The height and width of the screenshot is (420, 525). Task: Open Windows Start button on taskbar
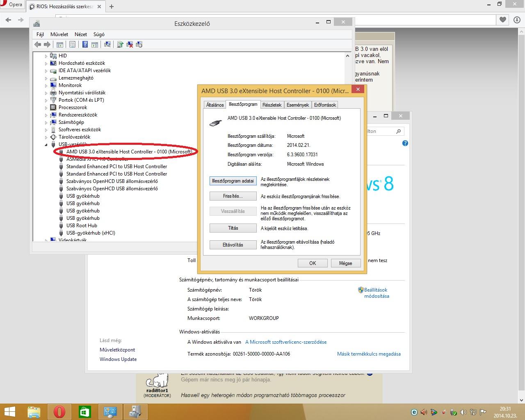click(9, 411)
